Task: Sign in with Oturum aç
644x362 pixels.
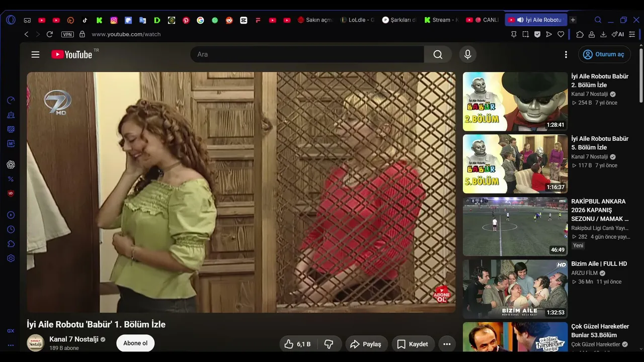Action: tap(604, 54)
